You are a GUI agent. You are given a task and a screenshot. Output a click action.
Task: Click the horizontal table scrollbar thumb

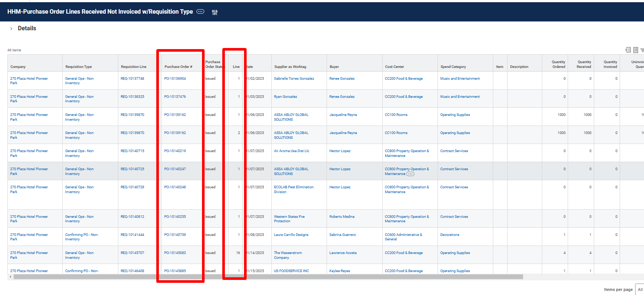268,277
